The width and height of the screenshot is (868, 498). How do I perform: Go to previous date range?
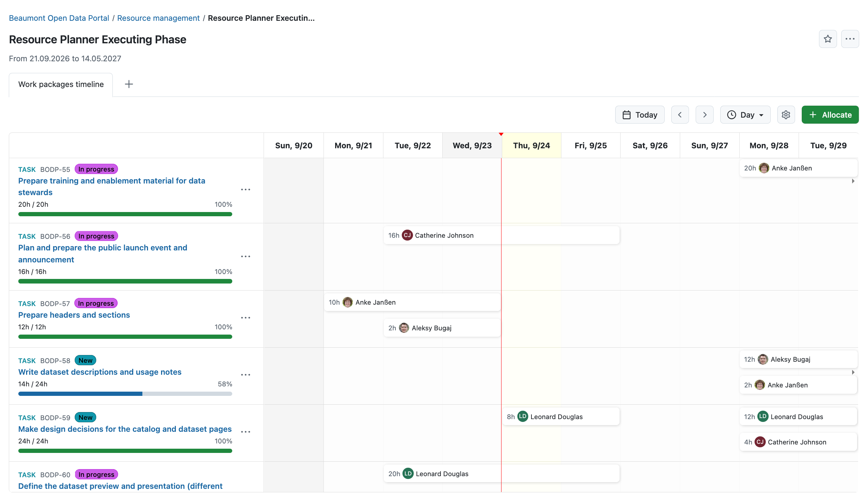click(x=680, y=115)
